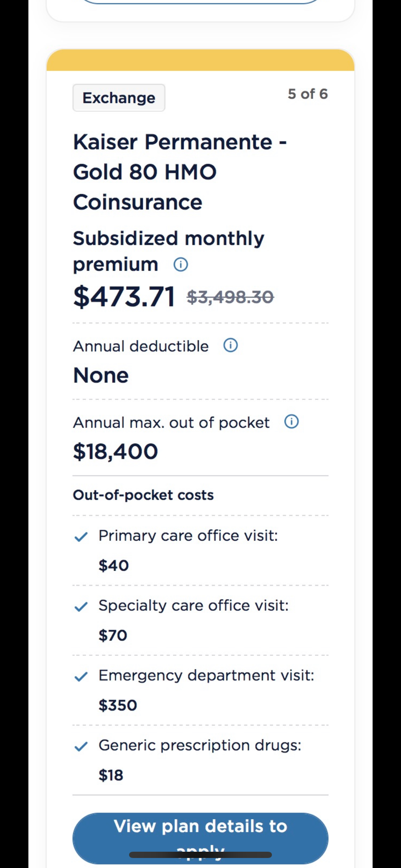Tap the yellow Gold plan header band
The width and height of the screenshot is (401, 868).
click(x=200, y=61)
